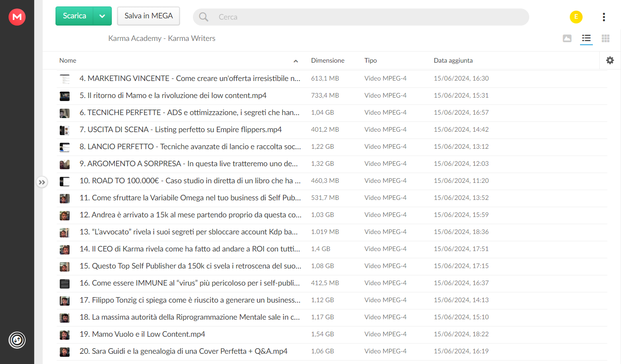The width and height of the screenshot is (621, 364).
Task: Expand the left sidebar panel
Action: [x=42, y=182]
